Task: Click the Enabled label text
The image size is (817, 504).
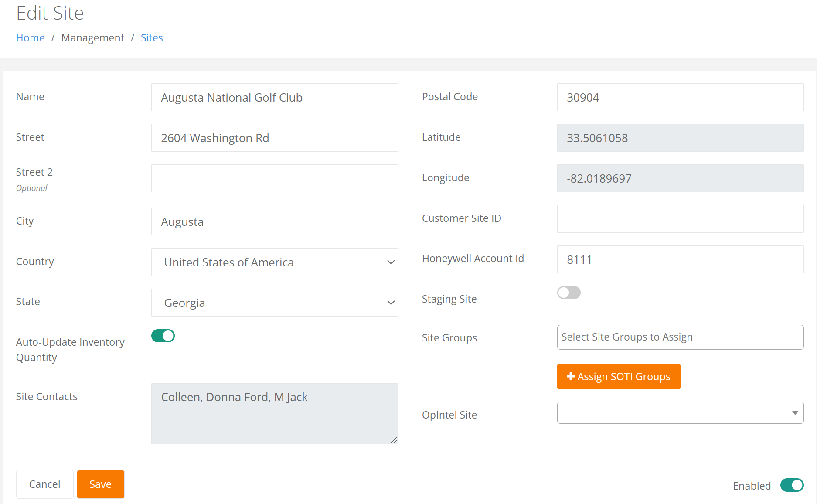Action: (x=752, y=486)
